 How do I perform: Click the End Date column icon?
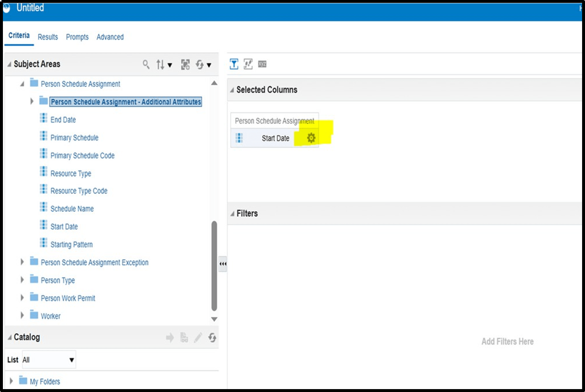(x=43, y=119)
